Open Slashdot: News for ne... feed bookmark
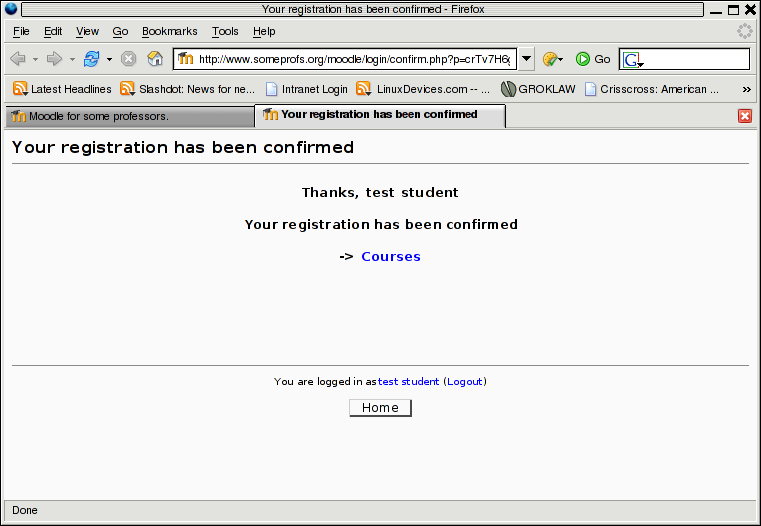Screen dimensions: 761x526 [x=187, y=89]
